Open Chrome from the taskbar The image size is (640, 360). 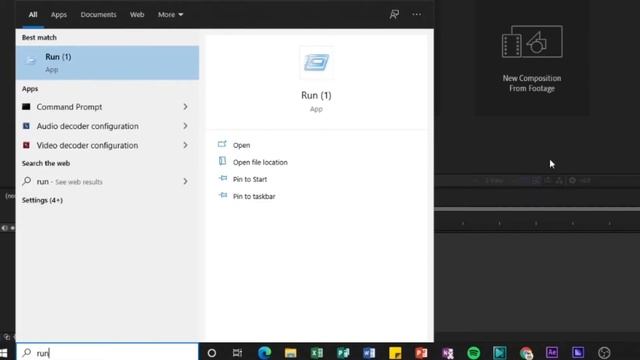coord(526,353)
